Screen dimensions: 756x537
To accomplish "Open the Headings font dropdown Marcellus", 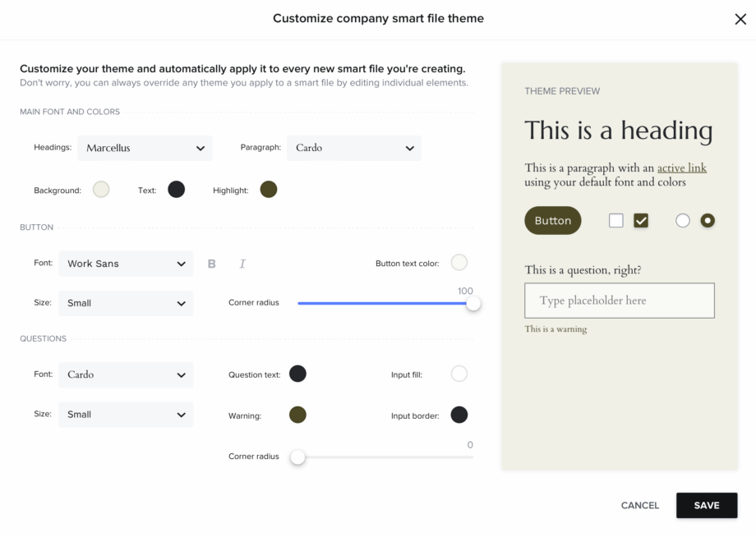I will 145,148.
